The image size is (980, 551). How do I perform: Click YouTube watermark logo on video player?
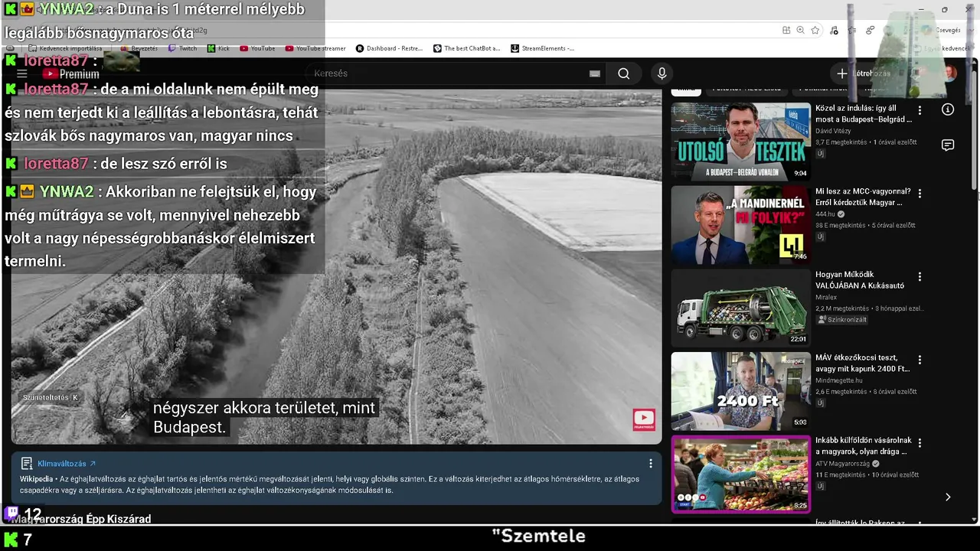pos(644,419)
